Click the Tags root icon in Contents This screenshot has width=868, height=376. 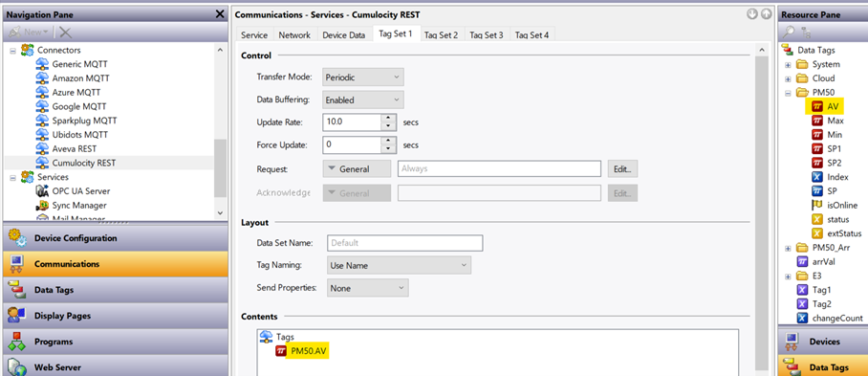pyautogui.click(x=267, y=336)
